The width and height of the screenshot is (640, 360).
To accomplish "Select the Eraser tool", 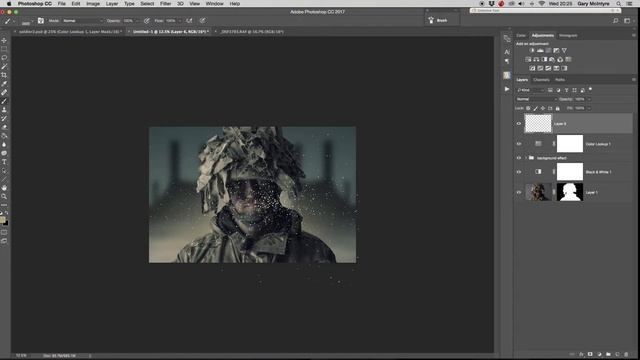I will (4, 127).
